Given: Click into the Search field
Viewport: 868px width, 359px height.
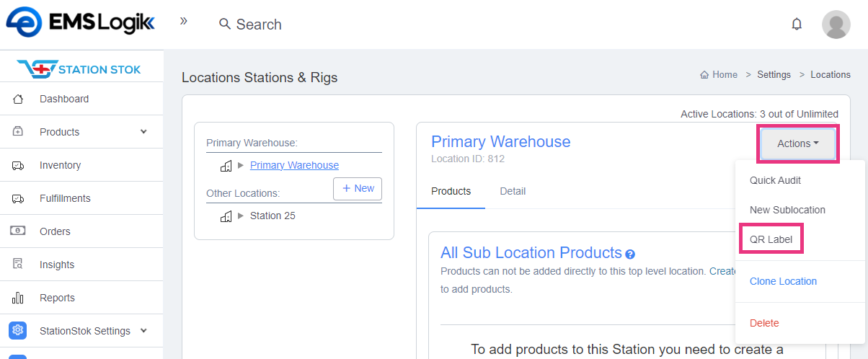Looking at the screenshot, I should 259,25.
